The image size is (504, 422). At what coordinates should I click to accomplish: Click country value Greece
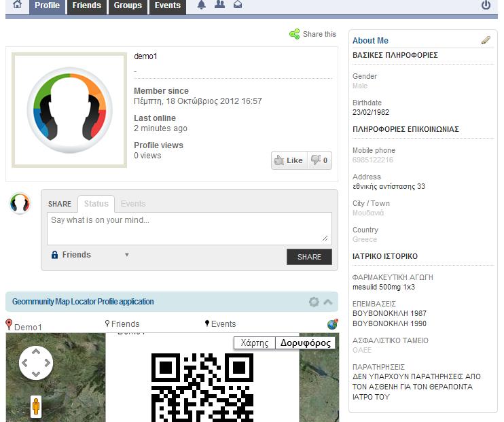pos(365,239)
